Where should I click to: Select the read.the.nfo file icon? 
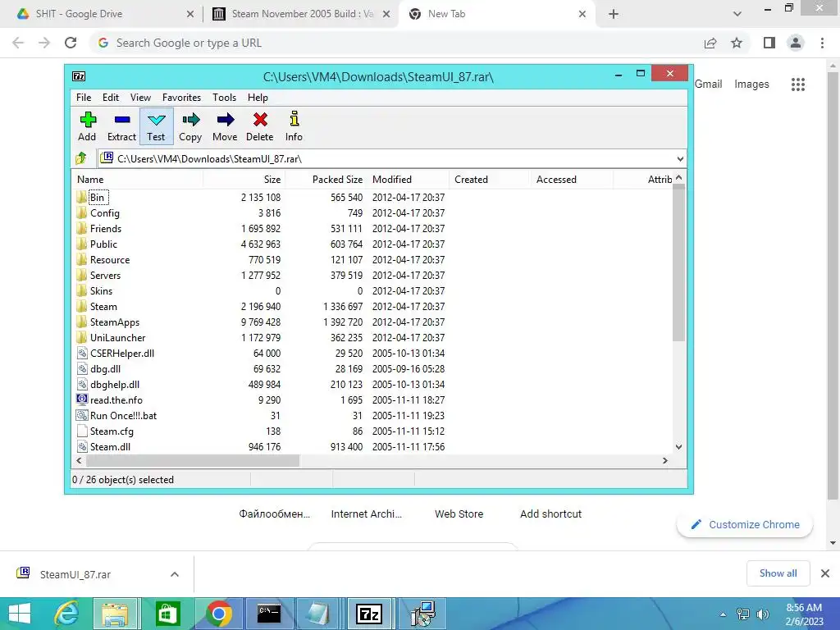point(82,399)
